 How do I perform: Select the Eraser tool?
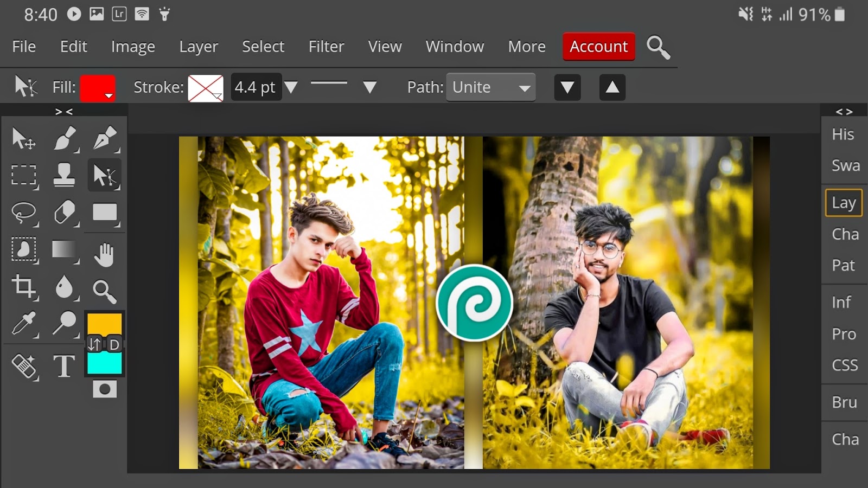coord(65,213)
